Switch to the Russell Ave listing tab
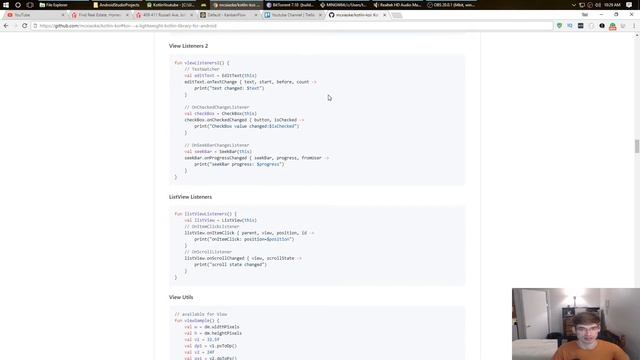This screenshot has height=360, width=640. pyautogui.click(x=164, y=15)
